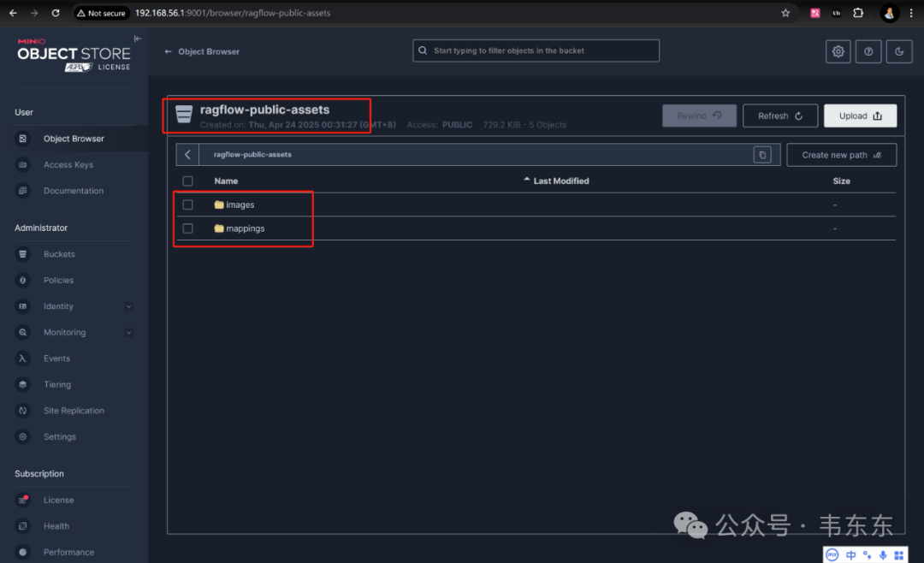Open the browser extensions puzzle icon
The height and width of the screenshot is (563, 924).
[858, 13]
